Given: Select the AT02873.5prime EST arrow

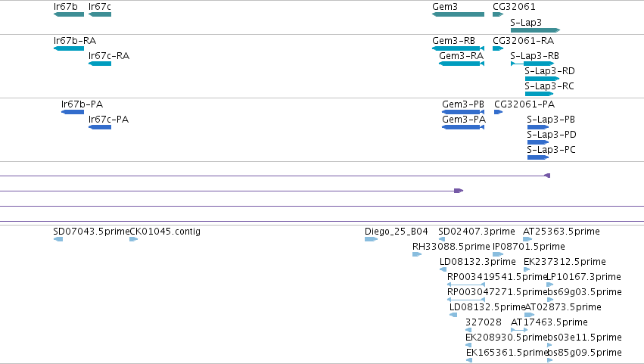Looking at the screenshot, I should [x=530, y=315].
